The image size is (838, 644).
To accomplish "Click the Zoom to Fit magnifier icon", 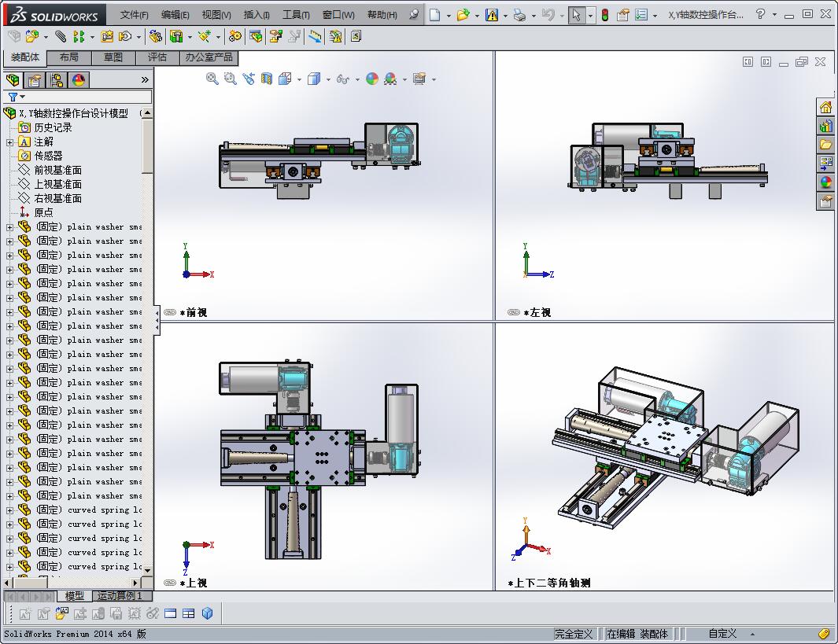I will pos(212,79).
